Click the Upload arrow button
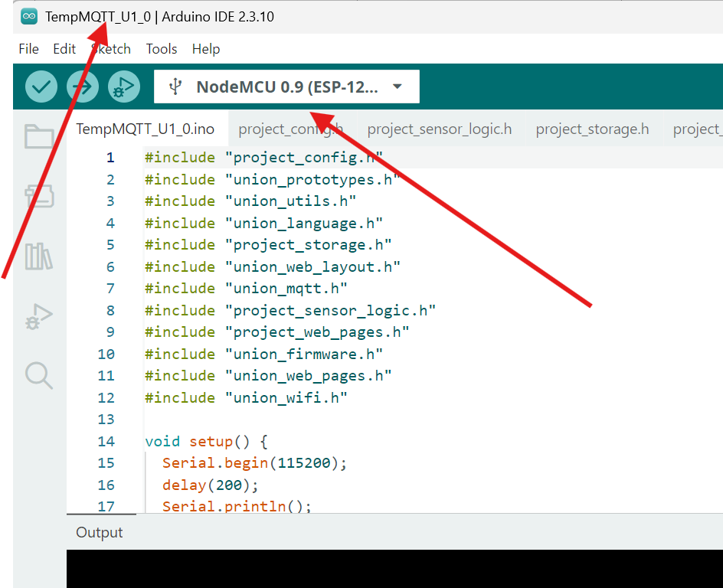The height and width of the screenshot is (588, 723). click(83, 87)
